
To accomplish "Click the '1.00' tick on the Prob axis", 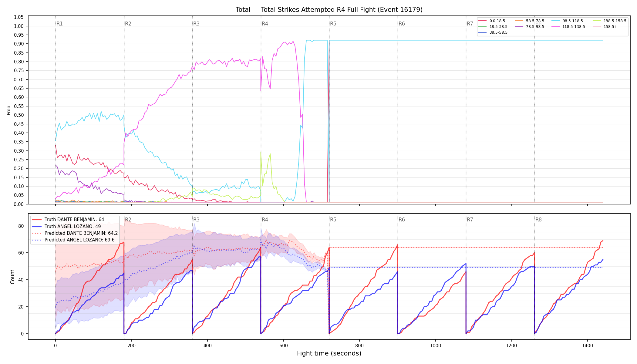I will click(19, 26).
